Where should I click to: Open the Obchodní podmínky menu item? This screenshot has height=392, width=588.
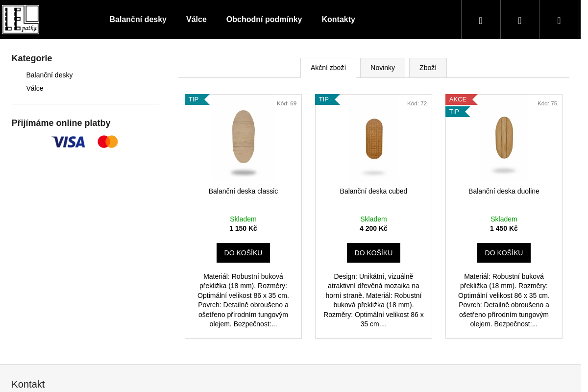pyautogui.click(x=264, y=20)
